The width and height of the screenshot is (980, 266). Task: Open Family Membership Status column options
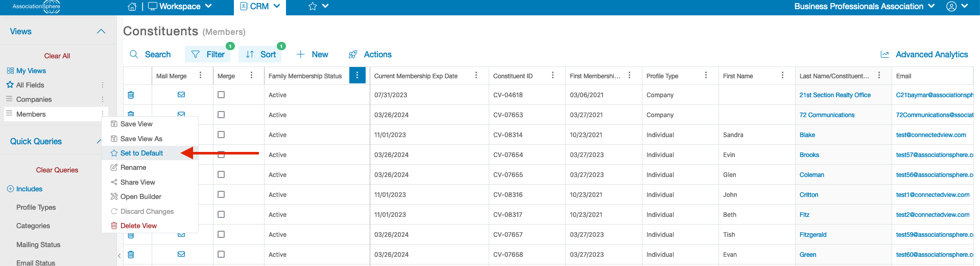pyautogui.click(x=357, y=75)
